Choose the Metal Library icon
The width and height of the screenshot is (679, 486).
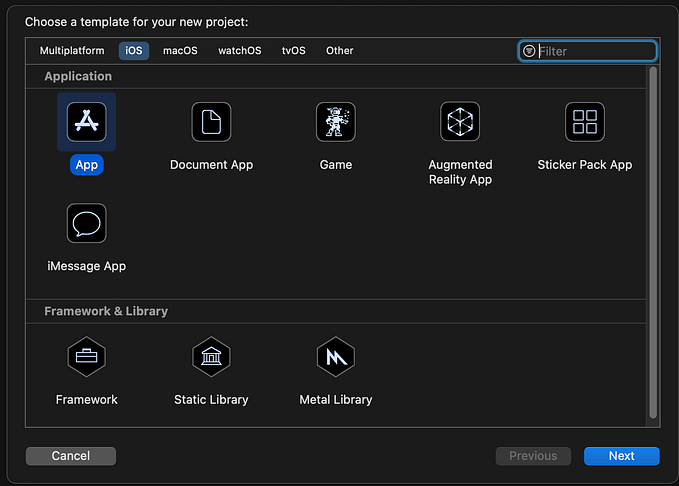[336, 356]
